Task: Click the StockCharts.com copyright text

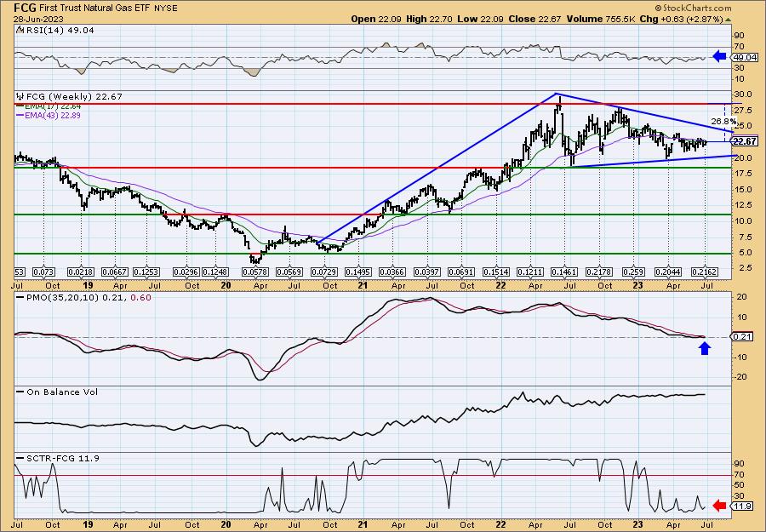Action: [693, 8]
